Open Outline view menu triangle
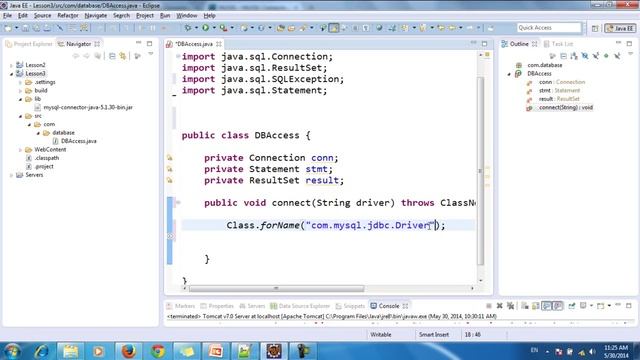The image size is (640, 360). point(630,54)
